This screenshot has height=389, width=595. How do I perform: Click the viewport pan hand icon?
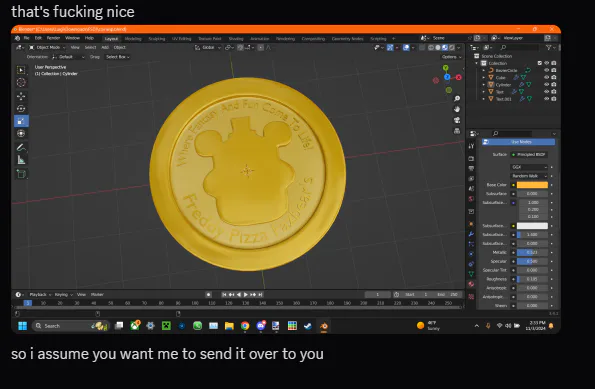[457, 109]
